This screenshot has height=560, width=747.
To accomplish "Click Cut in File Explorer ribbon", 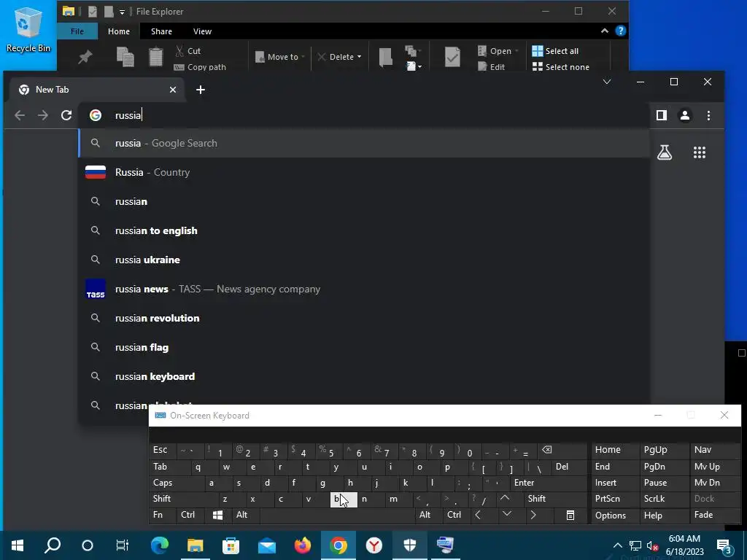I will coord(188,51).
